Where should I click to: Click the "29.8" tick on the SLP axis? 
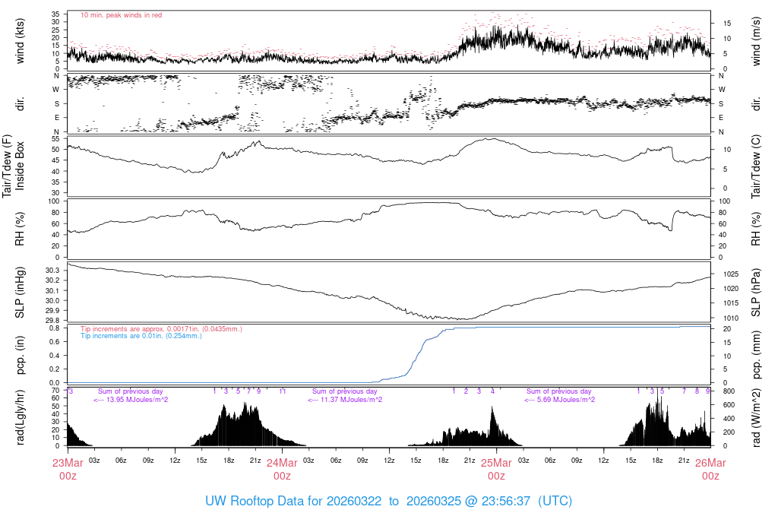pos(52,321)
